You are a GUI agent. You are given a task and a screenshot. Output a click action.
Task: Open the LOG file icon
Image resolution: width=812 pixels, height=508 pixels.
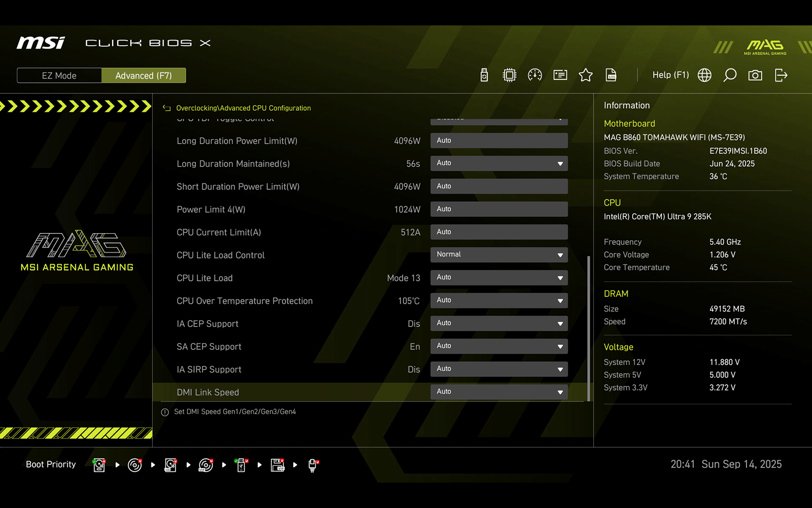click(x=611, y=75)
